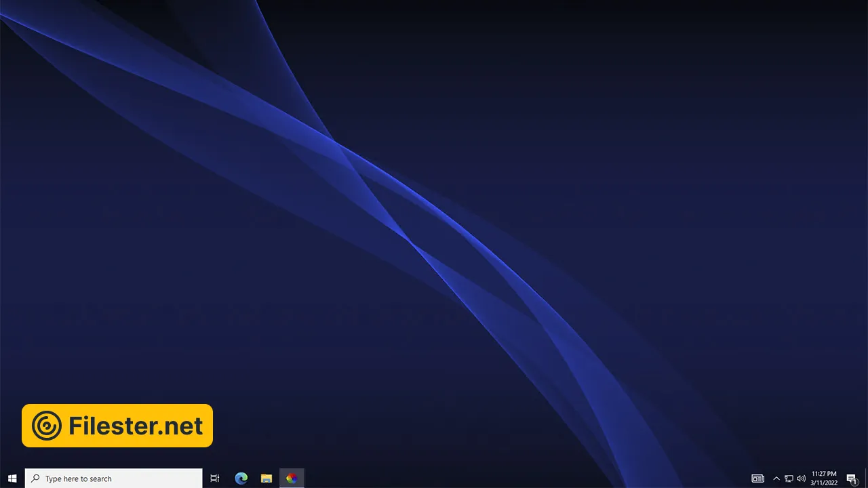Image resolution: width=868 pixels, height=488 pixels.
Task: Click the 3/11/2022 date in the taskbar
Action: 824,483
